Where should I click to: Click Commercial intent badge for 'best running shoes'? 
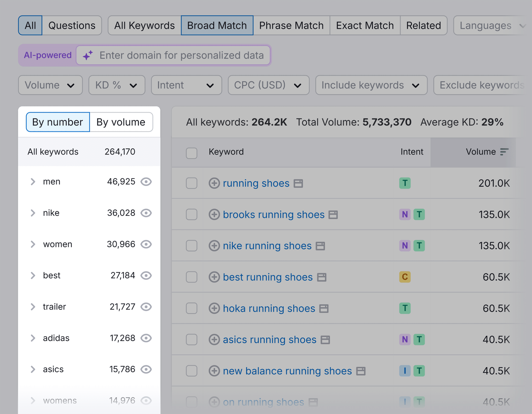(x=405, y=277)
